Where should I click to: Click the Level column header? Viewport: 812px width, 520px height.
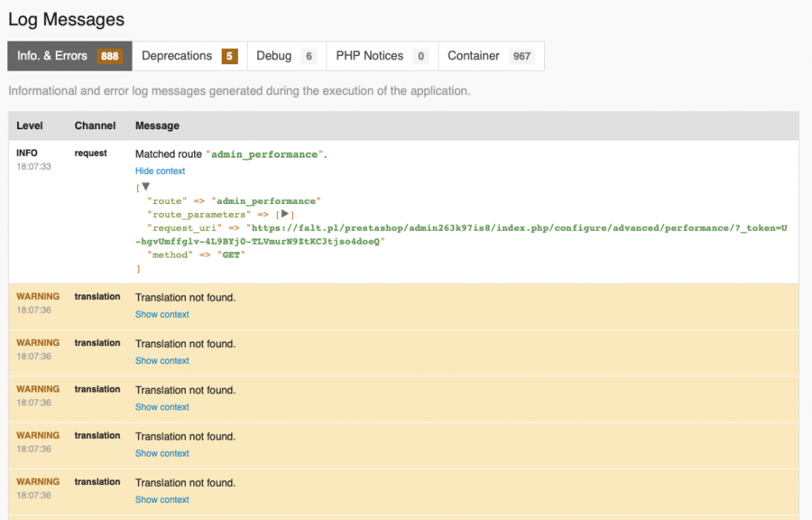point(30,126)
